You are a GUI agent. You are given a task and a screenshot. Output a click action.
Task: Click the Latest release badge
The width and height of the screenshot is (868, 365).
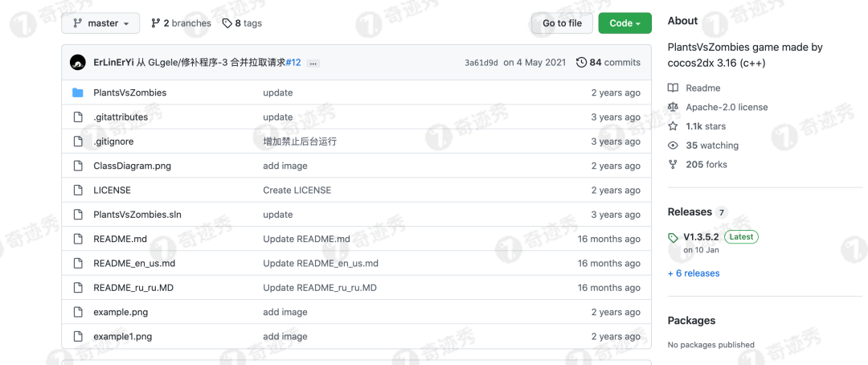tap(741, 236)
